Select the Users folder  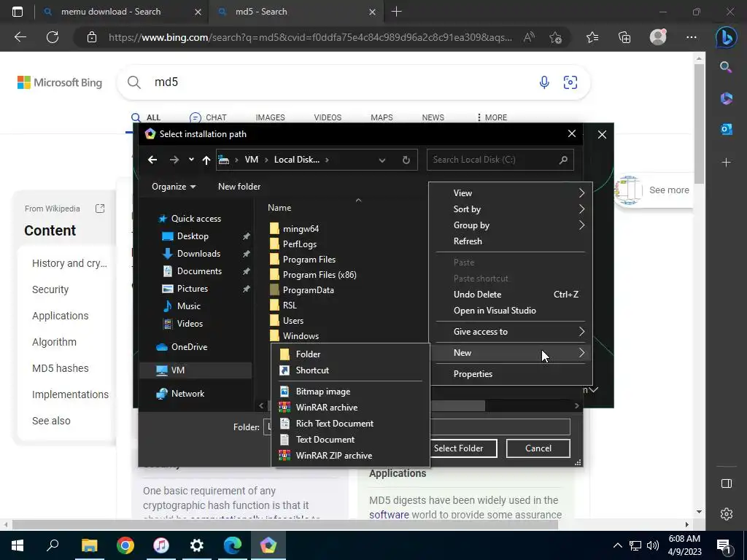click(293, 321)
